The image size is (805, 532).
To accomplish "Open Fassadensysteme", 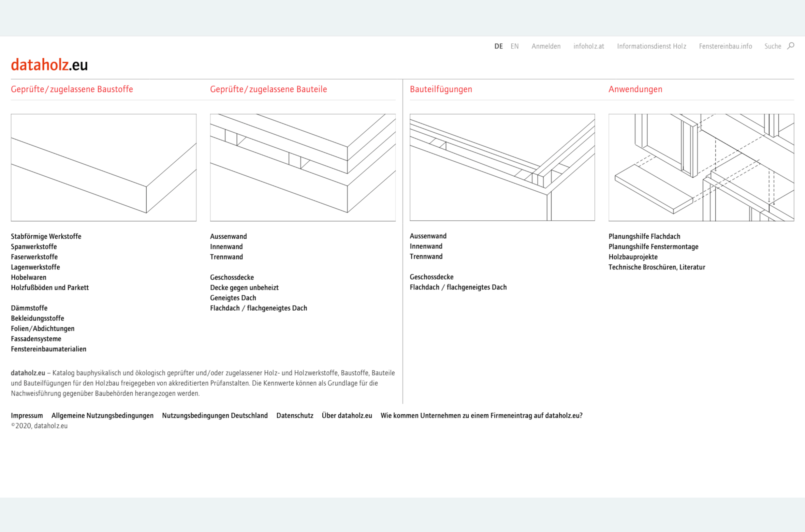I will click(36, 339).
